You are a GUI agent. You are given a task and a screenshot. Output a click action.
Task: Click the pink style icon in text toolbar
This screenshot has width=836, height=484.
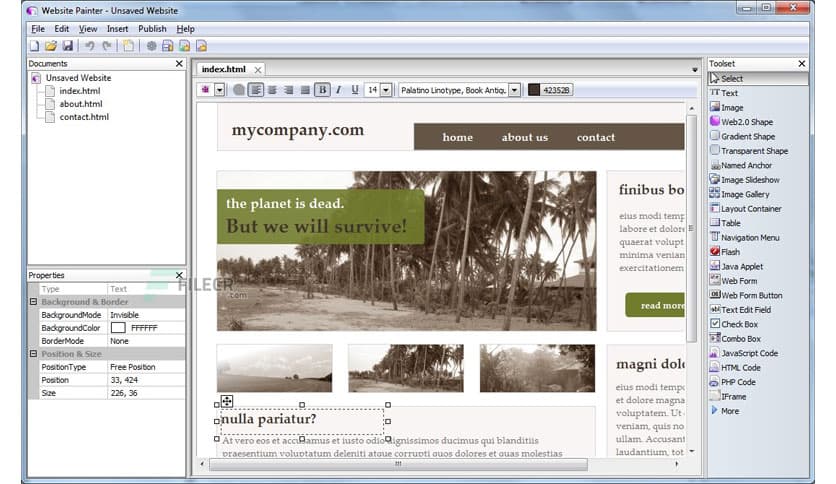[205, 90]
